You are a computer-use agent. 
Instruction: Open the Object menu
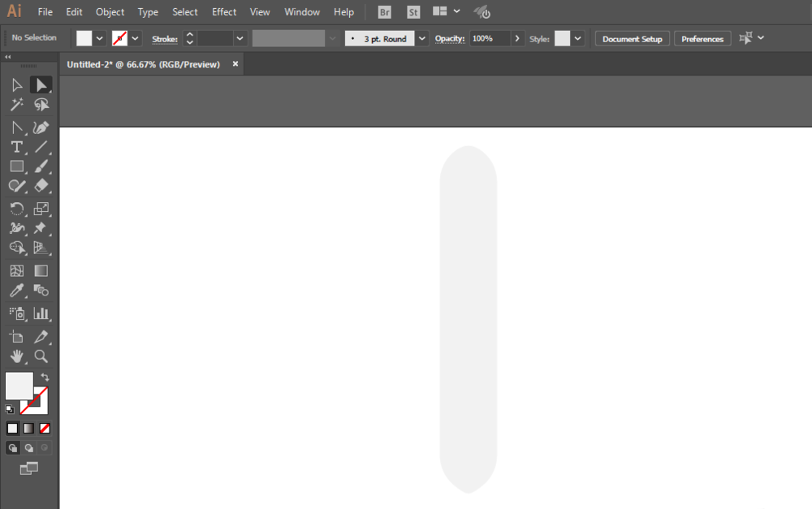[x=110, y=12]
